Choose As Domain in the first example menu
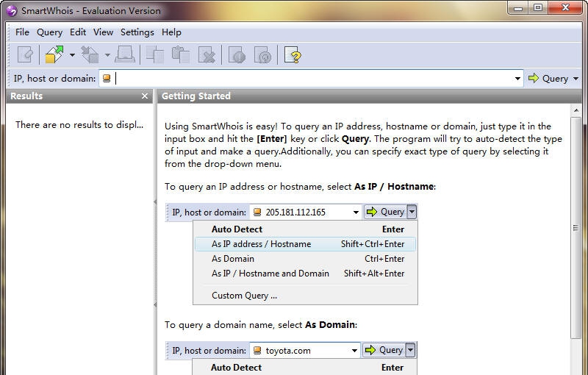This screenshot has width=588, height=375. coord(305,259)
